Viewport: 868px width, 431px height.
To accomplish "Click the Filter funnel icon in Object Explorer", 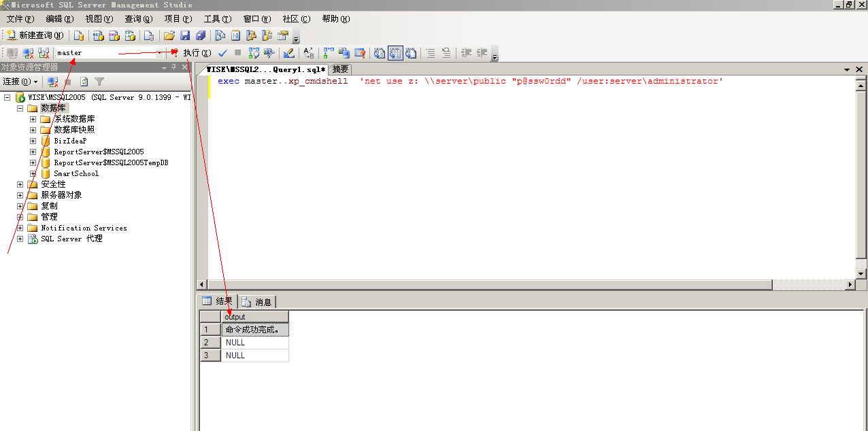I will (x=99, y=82).
